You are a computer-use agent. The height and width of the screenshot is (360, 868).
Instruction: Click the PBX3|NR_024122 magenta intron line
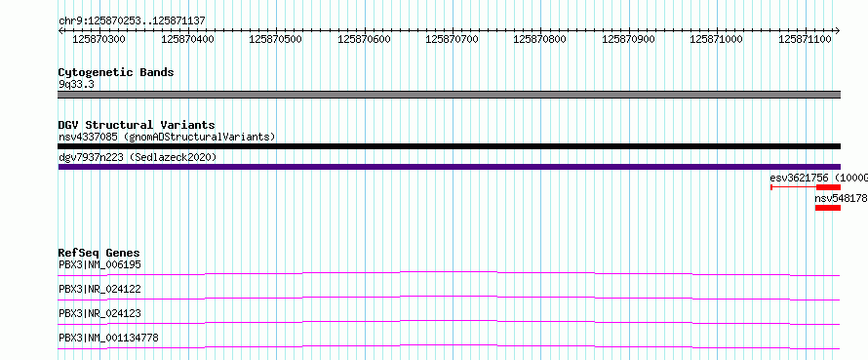(449, 298)
